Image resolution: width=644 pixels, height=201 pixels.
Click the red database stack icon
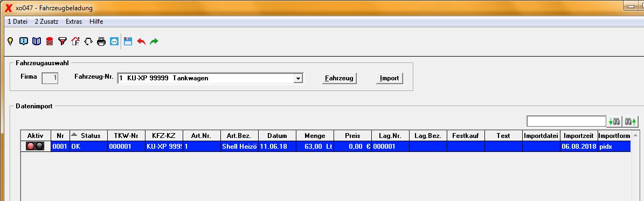(x=49, y=41)
